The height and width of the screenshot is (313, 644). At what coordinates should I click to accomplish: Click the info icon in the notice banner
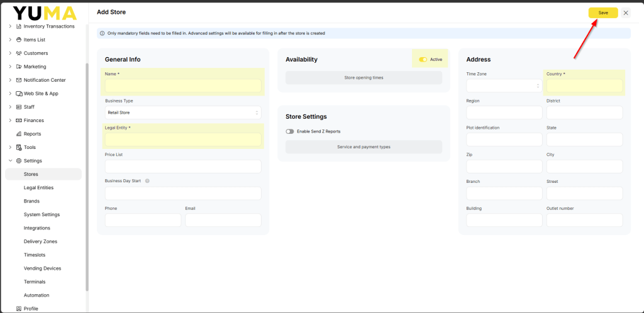[103, 33]
